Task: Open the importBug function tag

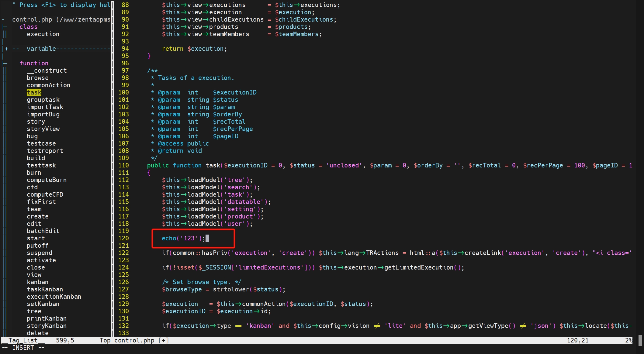Action: (43, 114)
